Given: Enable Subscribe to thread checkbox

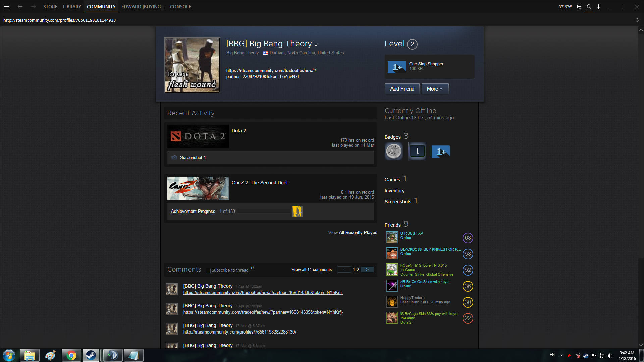Looking at the screenshot, I should pyautogui.click(x=208, y=270).
